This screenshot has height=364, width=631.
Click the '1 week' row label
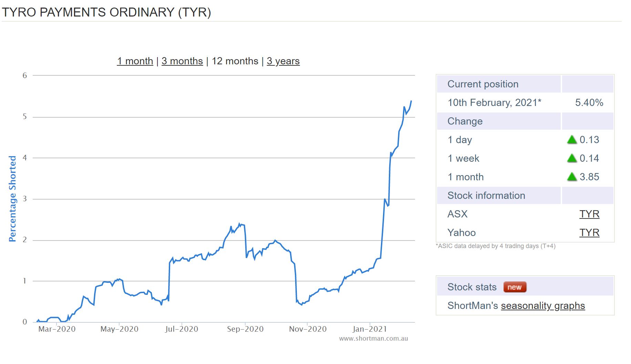463,158
